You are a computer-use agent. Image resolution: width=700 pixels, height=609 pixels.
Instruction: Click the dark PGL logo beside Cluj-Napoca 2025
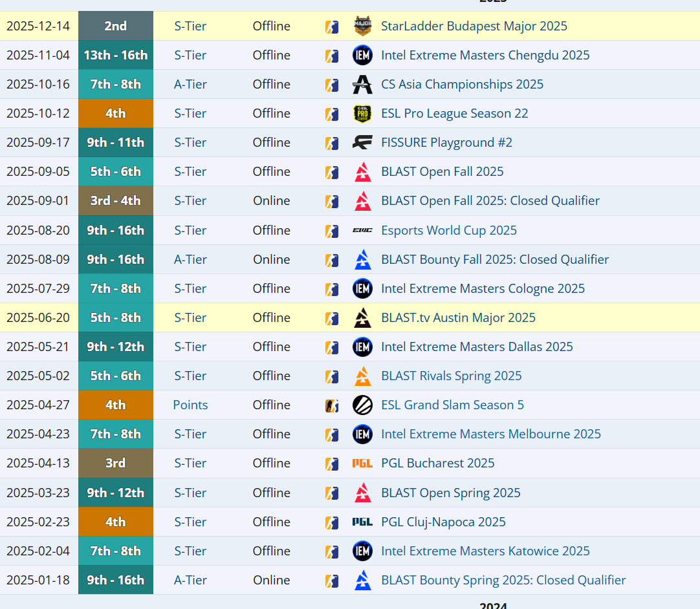pos(362,522)
